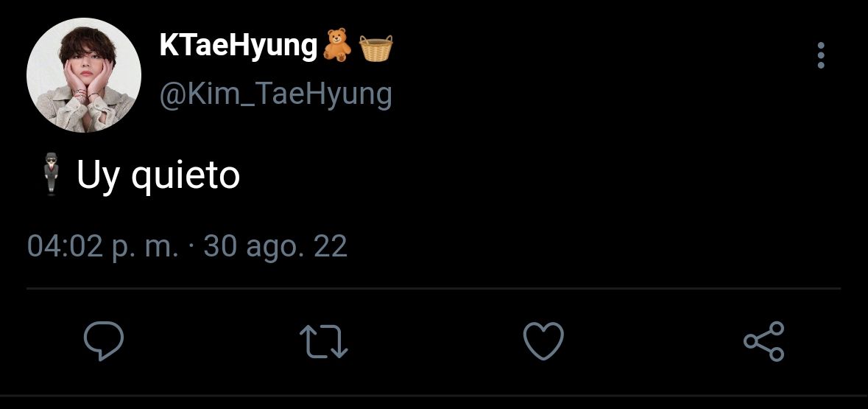Like the tweet with the heart icon
The width and height of the screenshot is (868, 409).
(x=543, y=340)
